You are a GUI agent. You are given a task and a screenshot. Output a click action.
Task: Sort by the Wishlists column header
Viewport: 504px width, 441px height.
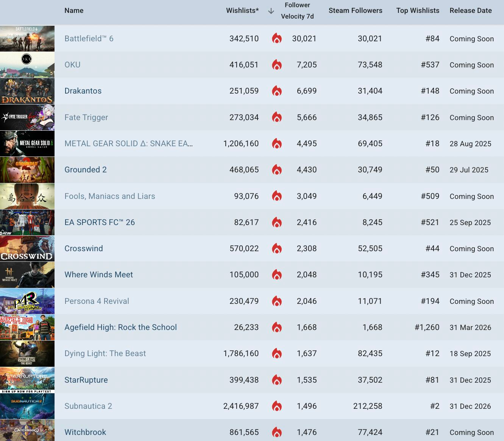click(x=242, y=11)
